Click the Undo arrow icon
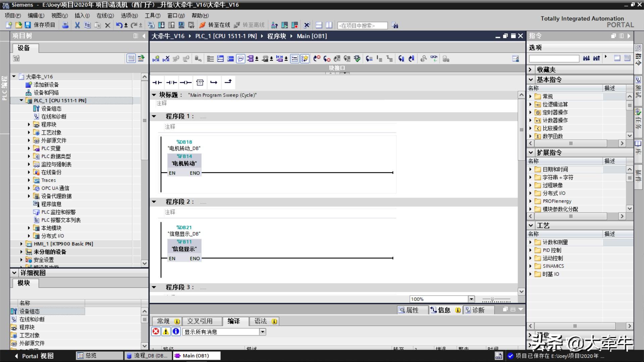This screenshot has width=644, height=362. point(119,25)
